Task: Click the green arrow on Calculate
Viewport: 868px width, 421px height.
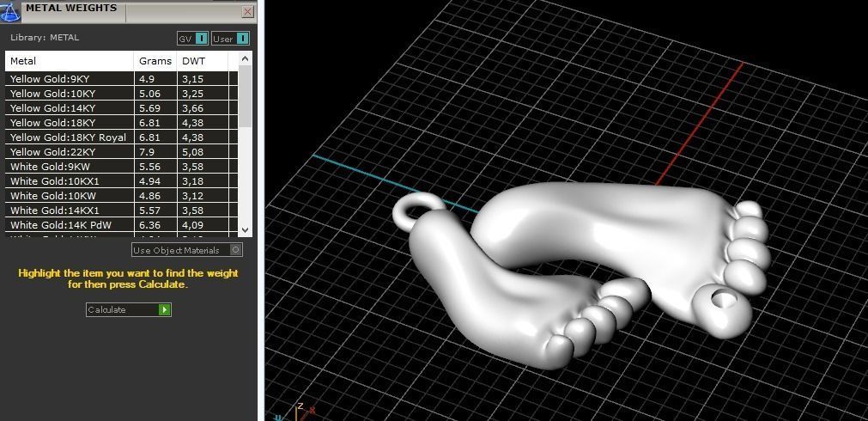Action: click(x=164, y=309)
